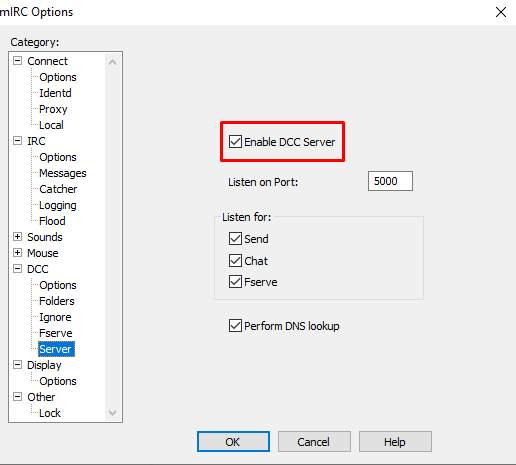This screenshot has width=516, height=465.
Task: Confirm settings with OK button
Action: point(233,442)
